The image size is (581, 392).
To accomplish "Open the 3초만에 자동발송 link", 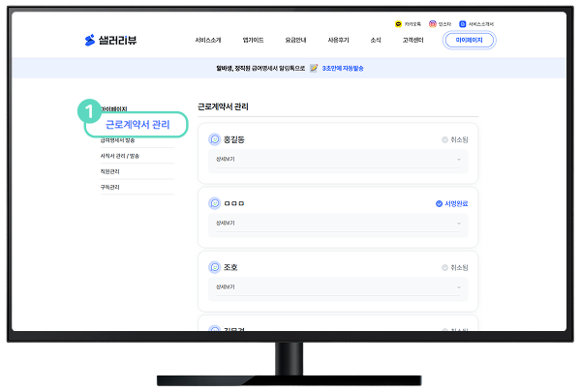I will pyautogui.click(x=343, y=68).
